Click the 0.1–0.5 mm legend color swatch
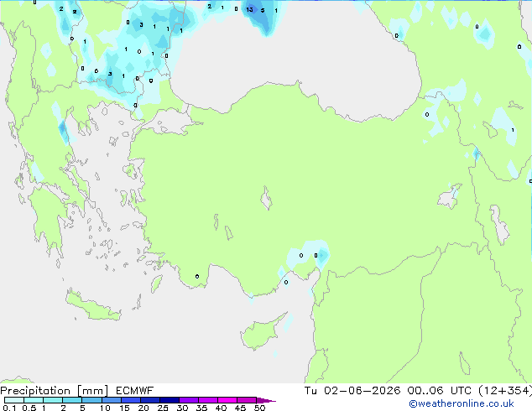 coord(14,400)
